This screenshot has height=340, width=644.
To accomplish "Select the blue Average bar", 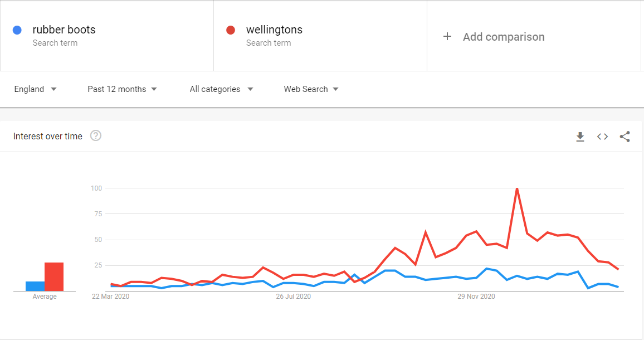I will 35,286.
